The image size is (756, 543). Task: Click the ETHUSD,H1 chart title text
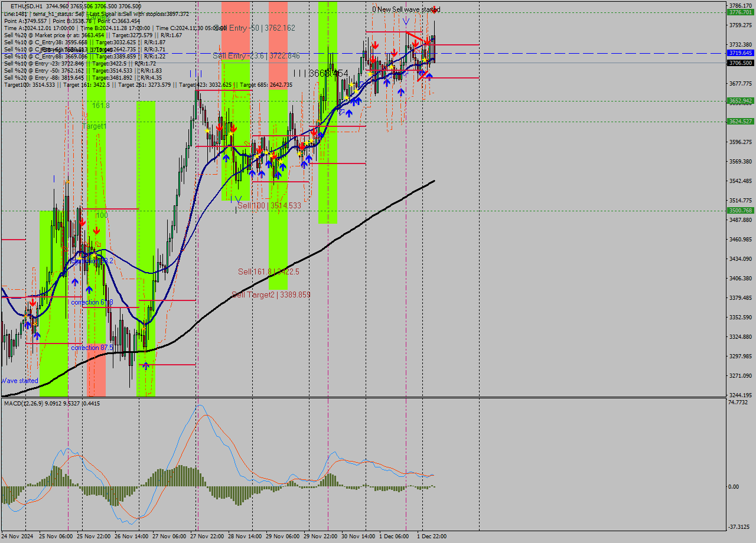[27, 6]
